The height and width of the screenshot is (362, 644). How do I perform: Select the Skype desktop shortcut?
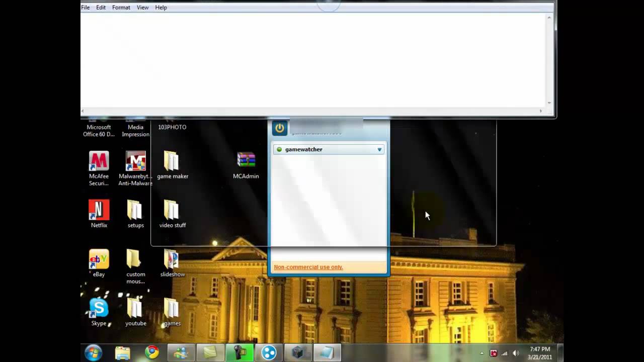tap(99, 312)
